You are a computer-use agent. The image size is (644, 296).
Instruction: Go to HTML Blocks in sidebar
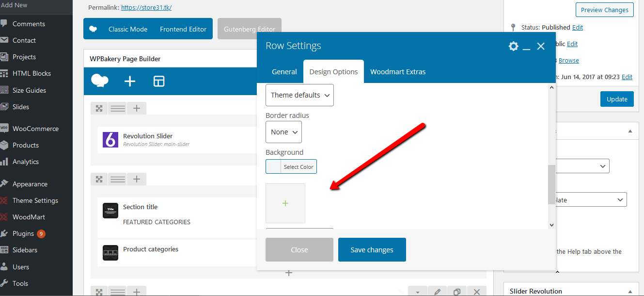point(31,73)
